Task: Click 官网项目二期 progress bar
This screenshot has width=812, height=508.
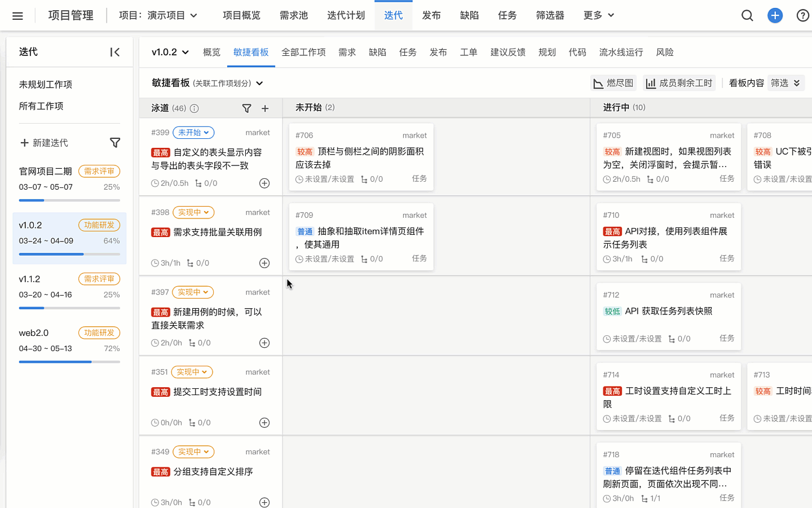Action: [x=69, y=200]
